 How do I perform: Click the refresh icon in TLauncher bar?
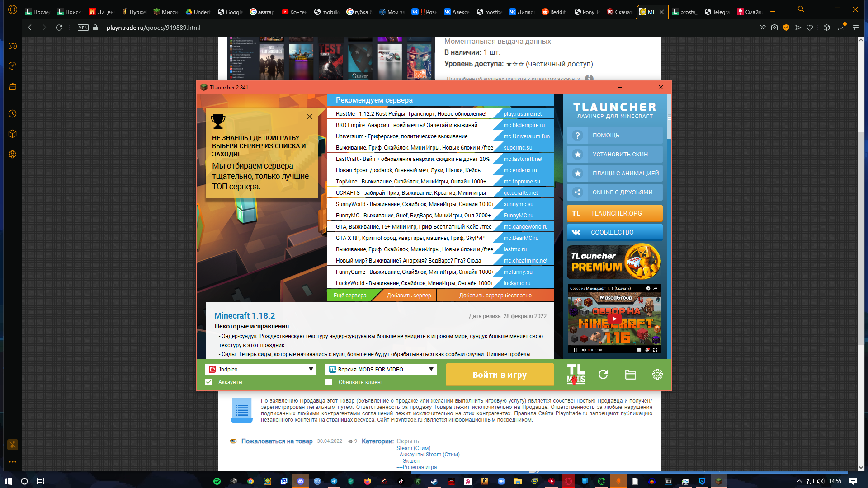(603, 375)
